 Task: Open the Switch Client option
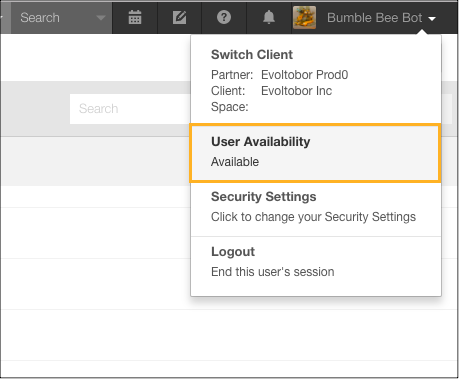(252, 55)
